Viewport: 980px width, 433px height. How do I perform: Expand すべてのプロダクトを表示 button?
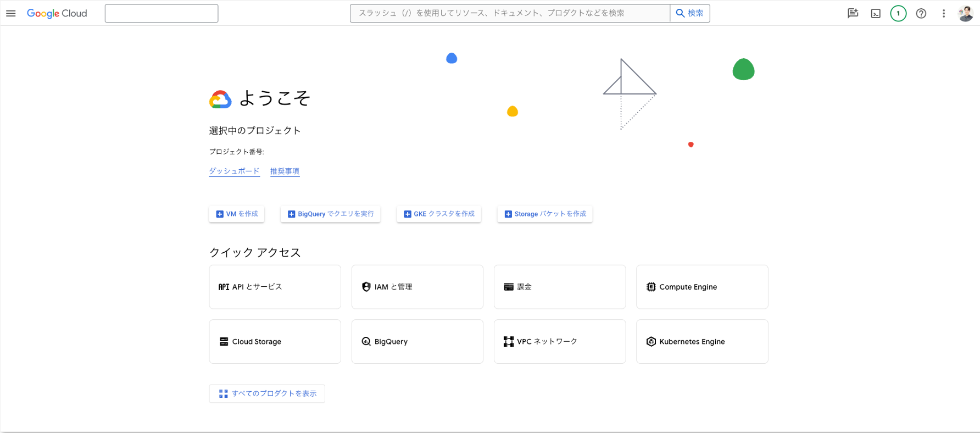click(267, 393)
